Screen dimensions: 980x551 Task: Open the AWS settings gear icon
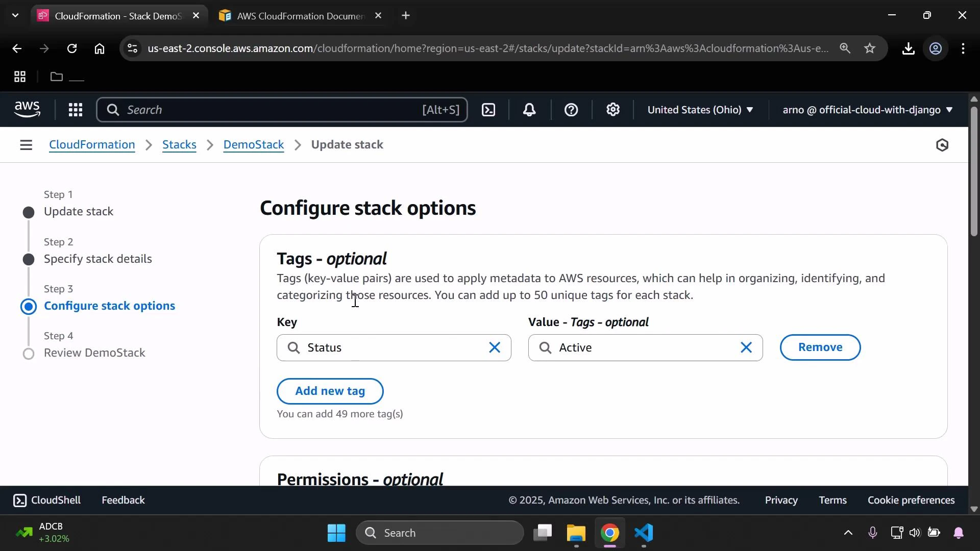tap(613, 110)
